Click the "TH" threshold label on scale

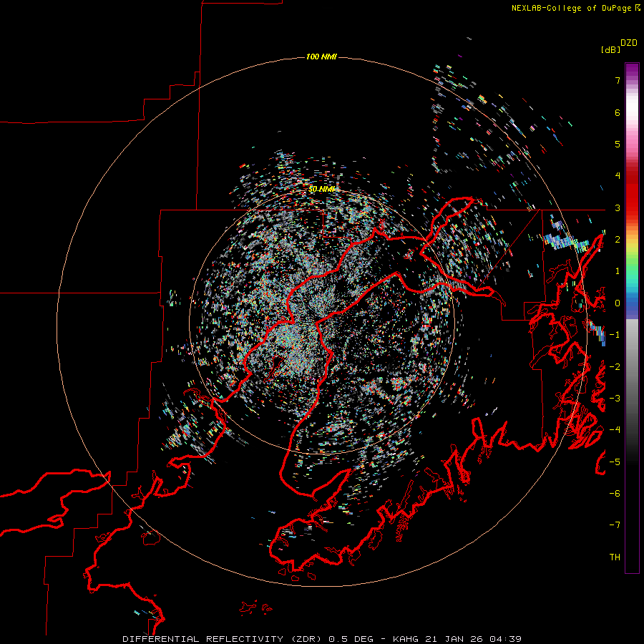click(x=615, y=557)
